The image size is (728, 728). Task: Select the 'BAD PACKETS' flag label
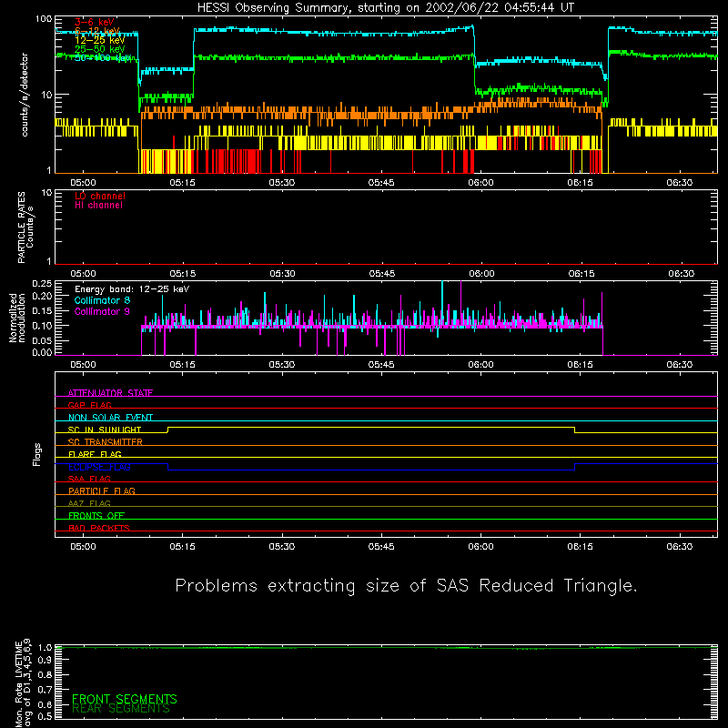click(99, 528)
